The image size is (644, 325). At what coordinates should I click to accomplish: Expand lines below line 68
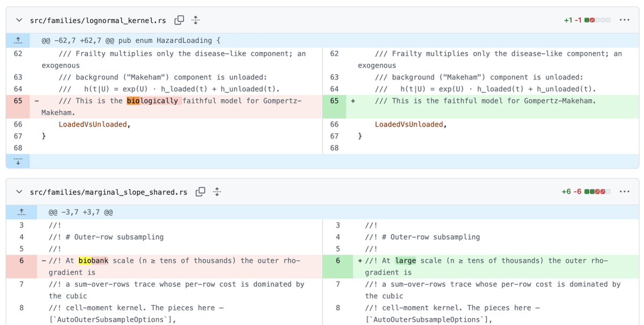pos(18,161)
